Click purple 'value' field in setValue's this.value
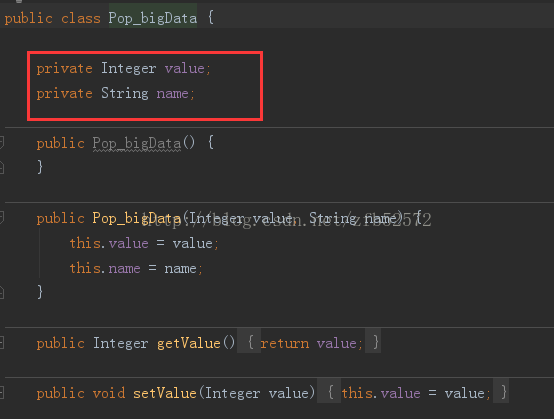Screen dimensions: 554x419 (x=401, y=393)
